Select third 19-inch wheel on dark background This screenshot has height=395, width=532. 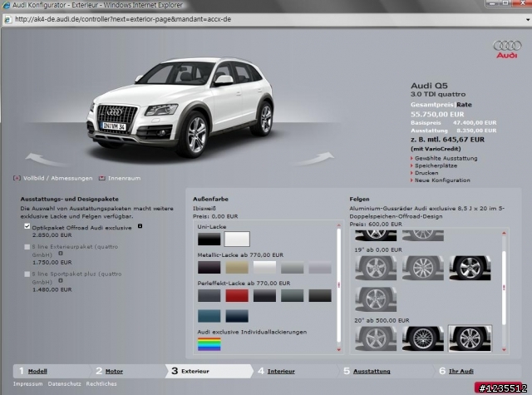pos(470,268)
